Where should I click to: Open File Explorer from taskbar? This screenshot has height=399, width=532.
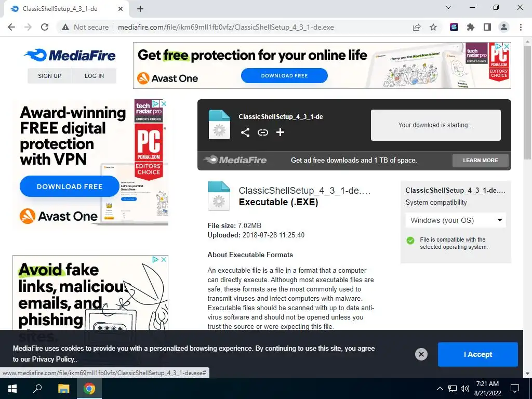pyautogui.click(x=63, y=389)
